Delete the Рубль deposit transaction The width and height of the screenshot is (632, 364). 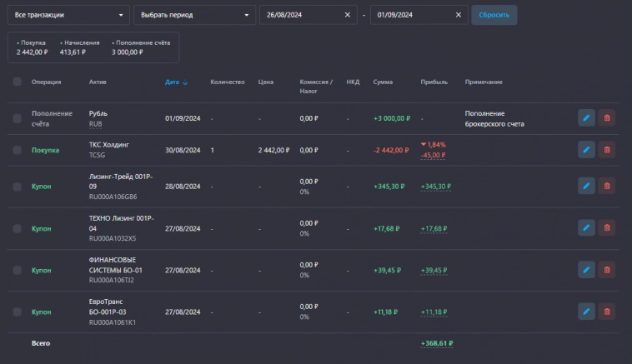pos(606,118)
